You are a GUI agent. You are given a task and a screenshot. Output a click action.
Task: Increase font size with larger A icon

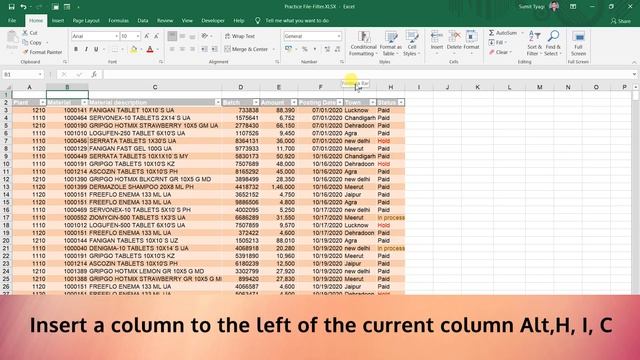click(x=147, y=36)
